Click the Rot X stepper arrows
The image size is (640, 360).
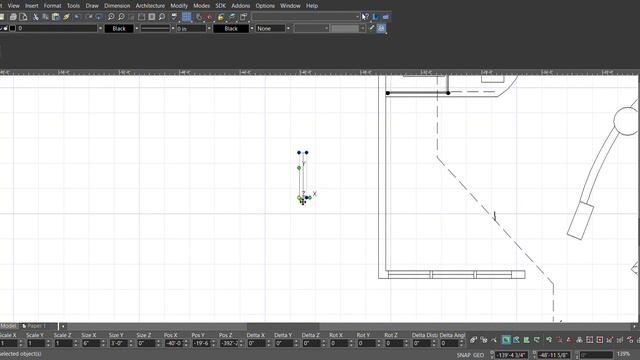point(351,344)
